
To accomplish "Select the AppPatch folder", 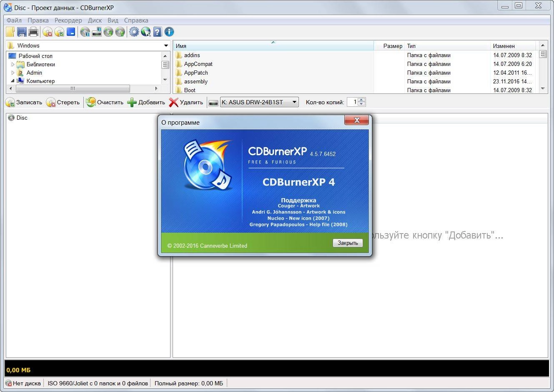I will click(196, 73).
